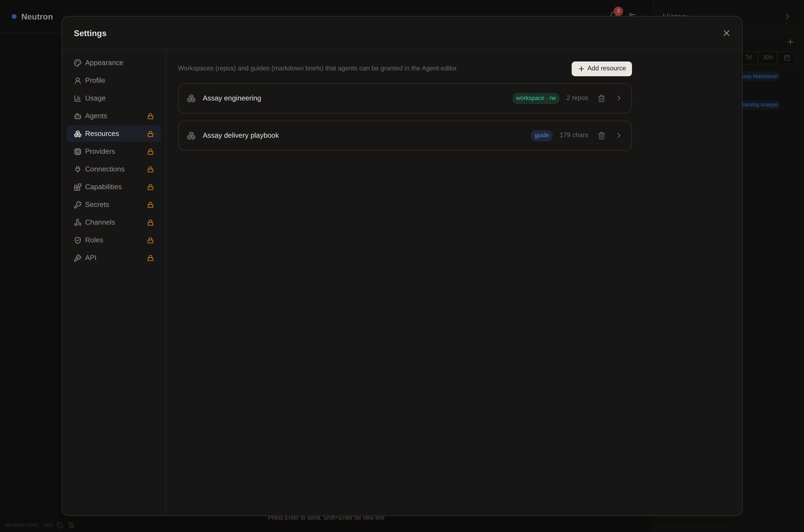Click the Assay delivery playbook resource icon
Viewport: 804px width, 532px height.
tap(191, 136)
